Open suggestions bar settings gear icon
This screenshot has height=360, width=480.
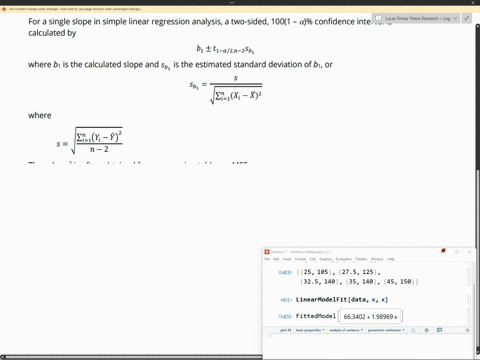click(x=426, y=330)
